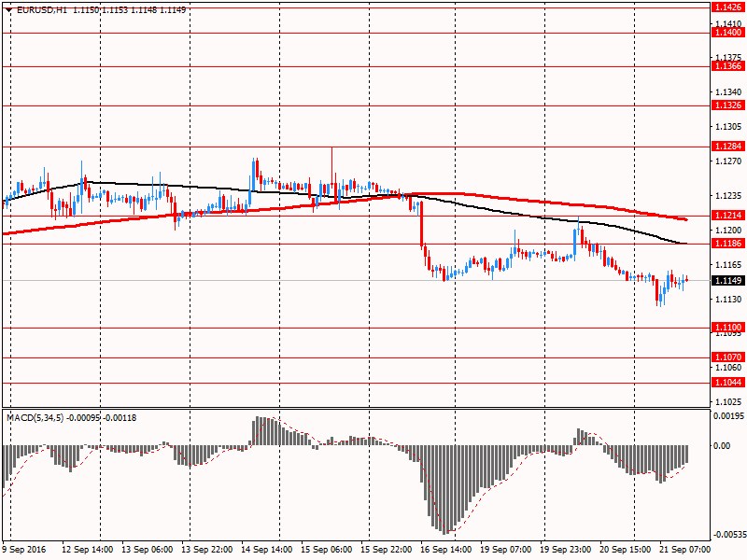Click the 1.1340 price axis label

pos(728,91)
